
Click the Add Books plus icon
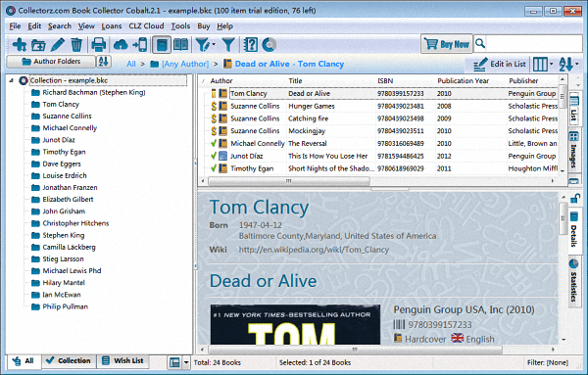point(20,45)
